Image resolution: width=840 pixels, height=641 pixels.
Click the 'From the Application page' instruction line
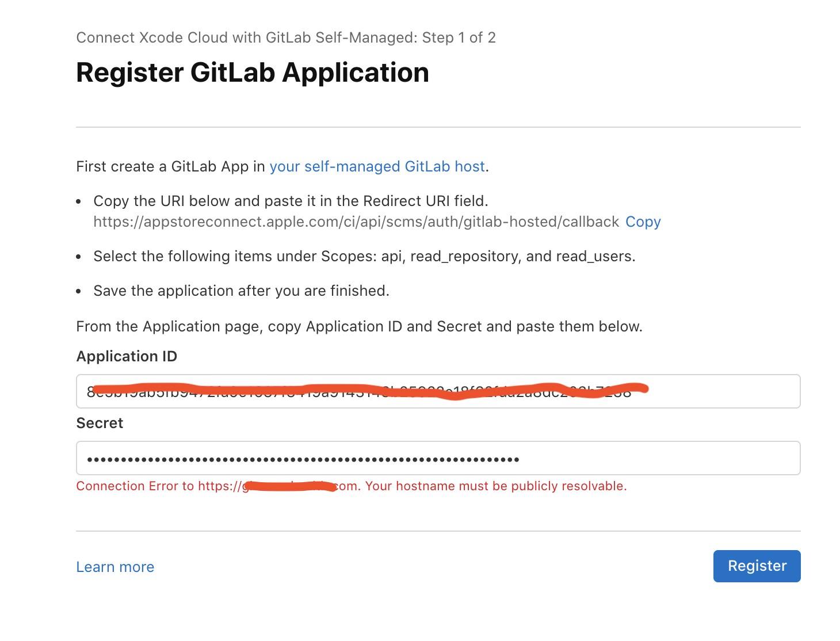tap(359, 327)
